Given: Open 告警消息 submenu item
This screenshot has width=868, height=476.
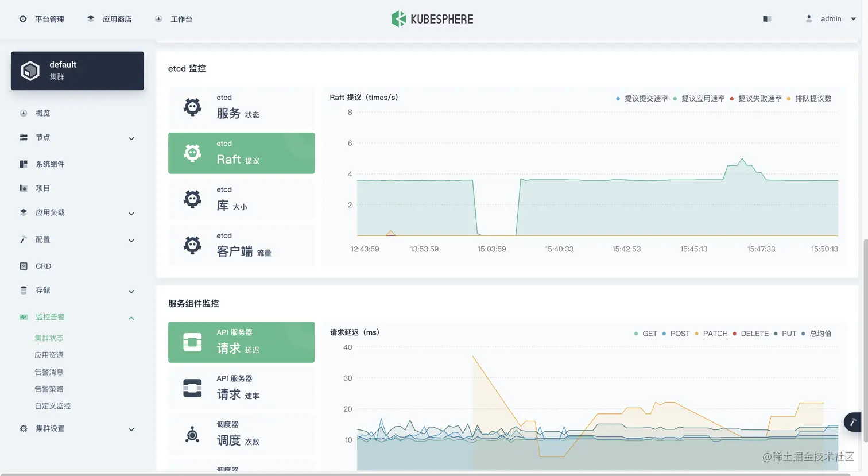Looking at the screenshot, I should pos(49,372).
